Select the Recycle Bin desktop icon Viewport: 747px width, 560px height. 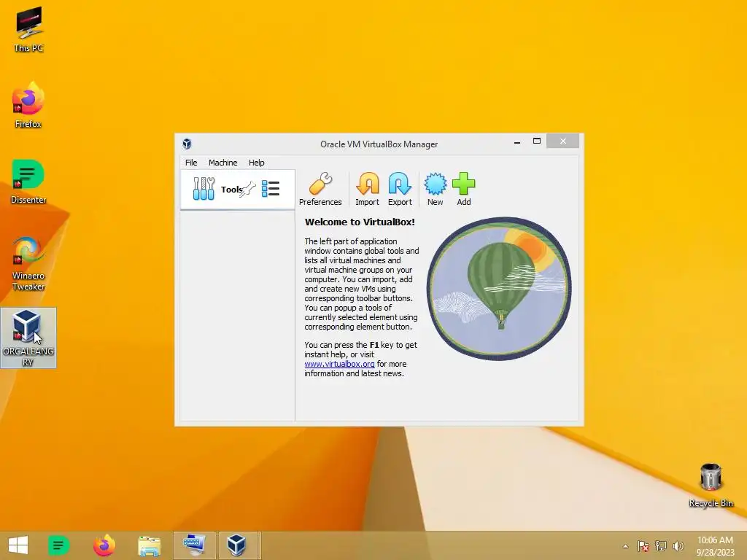click(711, 485)
